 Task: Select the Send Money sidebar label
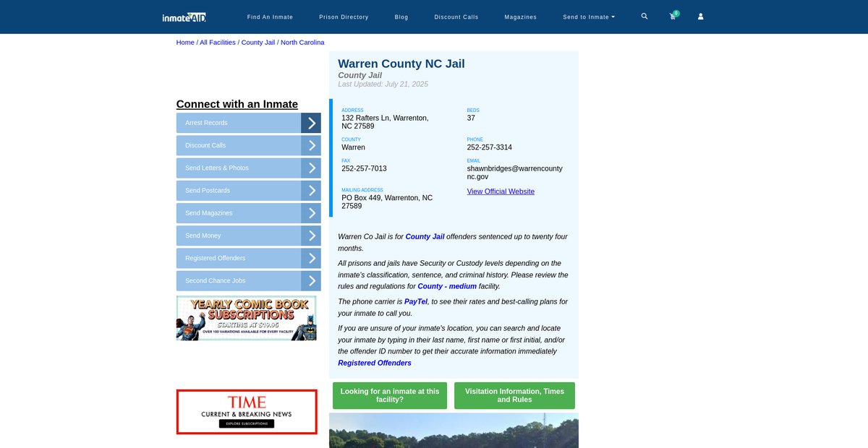(x=203, y=236)
